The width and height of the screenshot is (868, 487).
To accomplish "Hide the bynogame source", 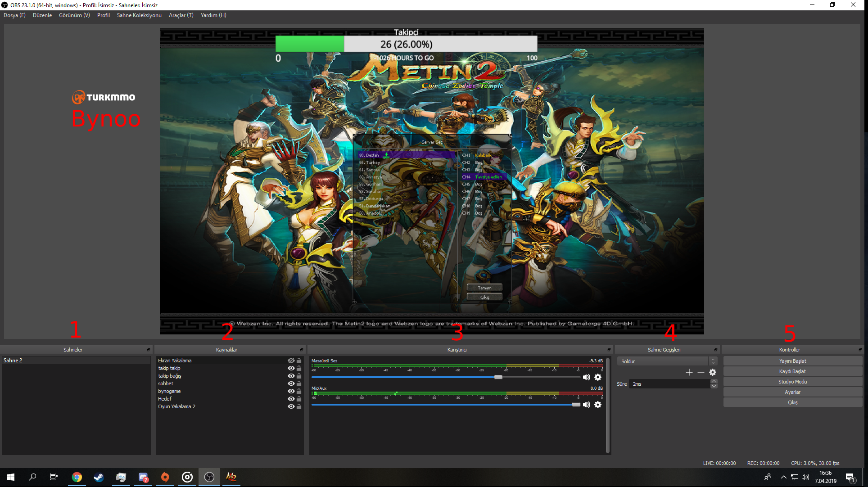I will (x=291, y=391).
